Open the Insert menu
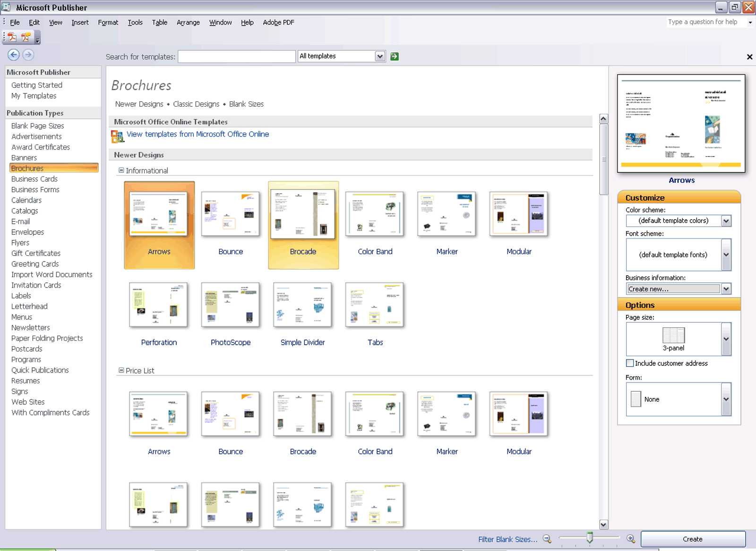 pos(80,22)
